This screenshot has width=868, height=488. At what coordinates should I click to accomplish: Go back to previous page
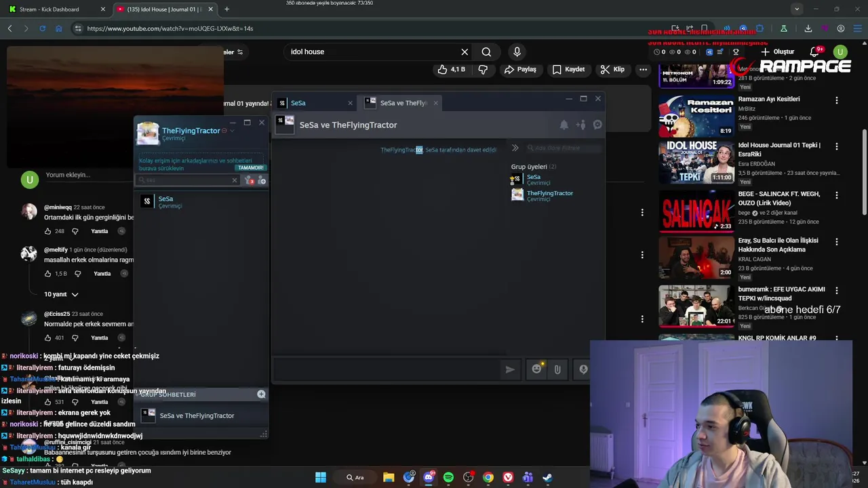tap(9, 28)
